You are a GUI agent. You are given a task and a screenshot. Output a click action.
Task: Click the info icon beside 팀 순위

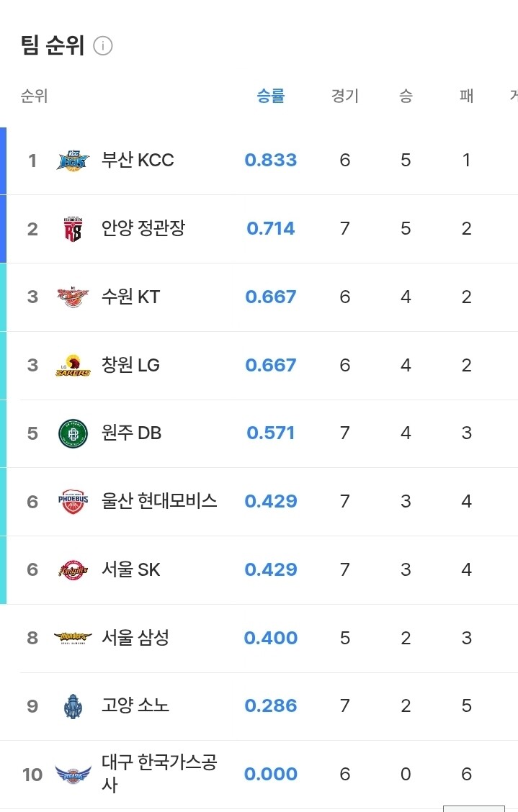click(103, 46)
